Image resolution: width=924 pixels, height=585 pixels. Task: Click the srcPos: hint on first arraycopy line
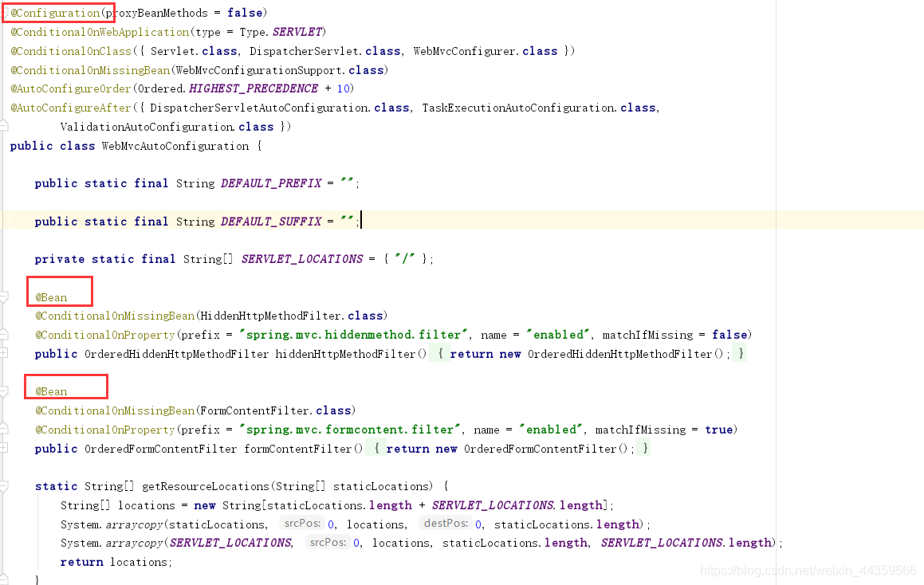pos(302,523)
